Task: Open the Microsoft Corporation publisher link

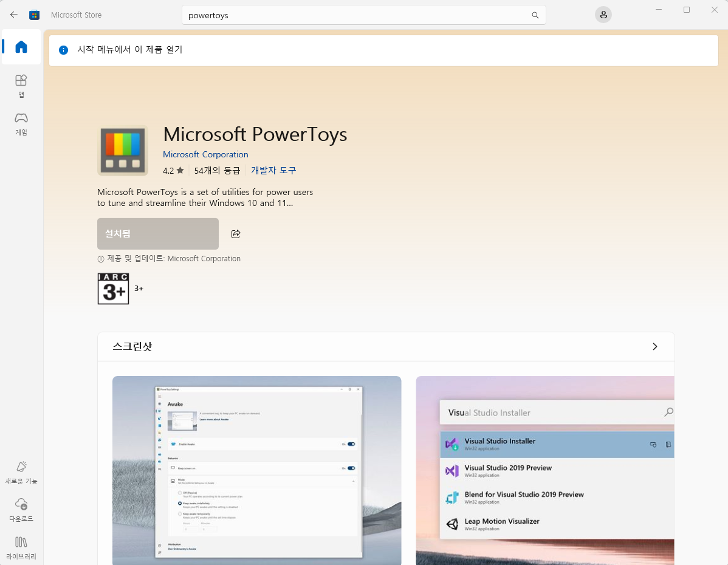Action: (x=205, y=154)
